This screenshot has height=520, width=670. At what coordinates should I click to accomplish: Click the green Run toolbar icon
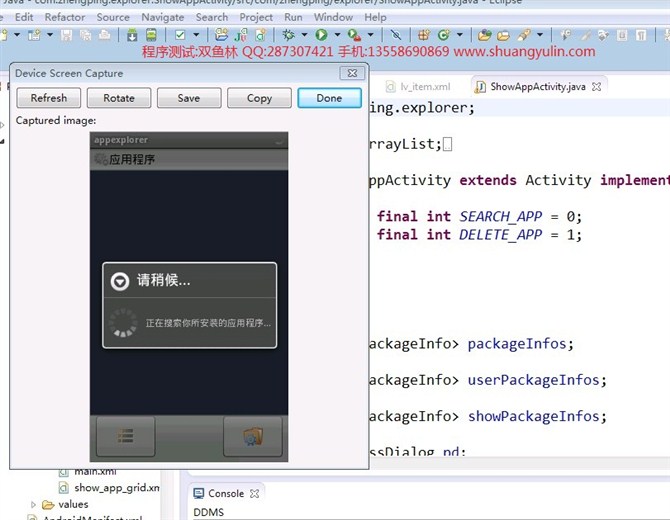point(322,35)
